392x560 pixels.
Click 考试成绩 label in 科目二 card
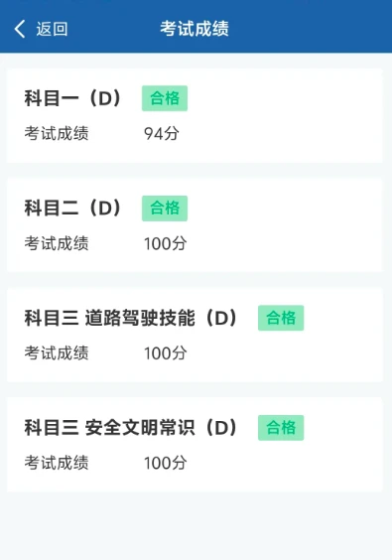coord(57,243)
